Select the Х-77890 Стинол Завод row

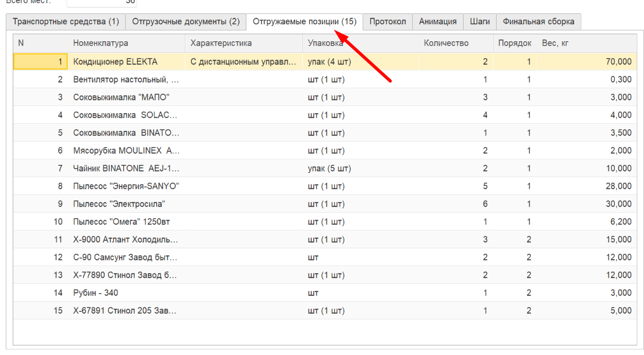coord(325,275)
